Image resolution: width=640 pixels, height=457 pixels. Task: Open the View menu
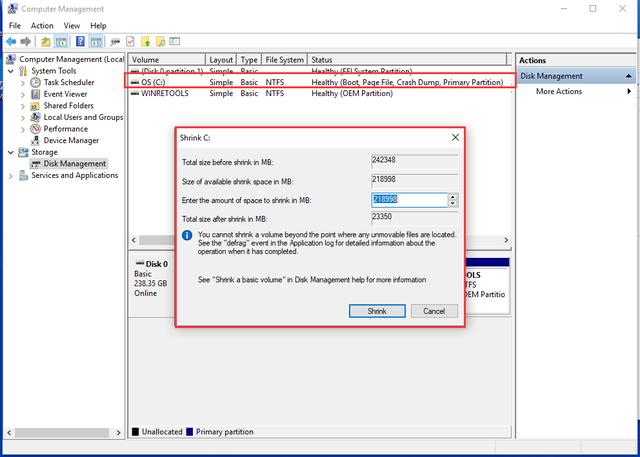(72, 26)
